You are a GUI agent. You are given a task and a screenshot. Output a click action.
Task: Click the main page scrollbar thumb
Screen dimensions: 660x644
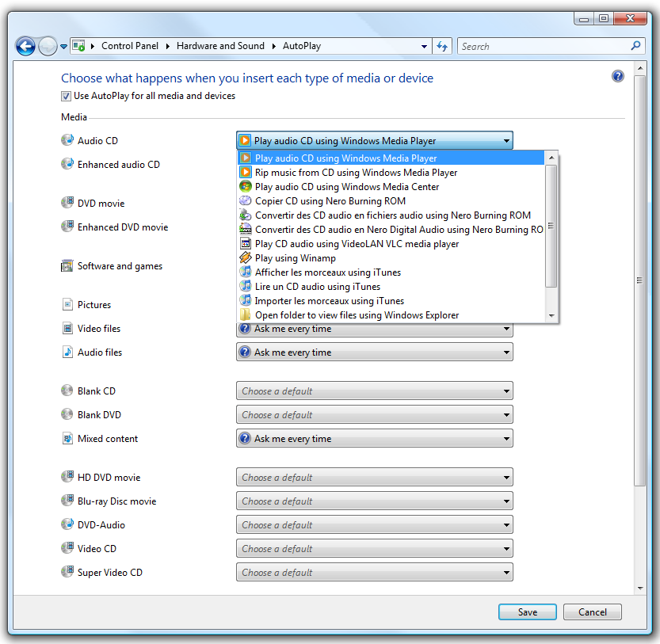640,280
